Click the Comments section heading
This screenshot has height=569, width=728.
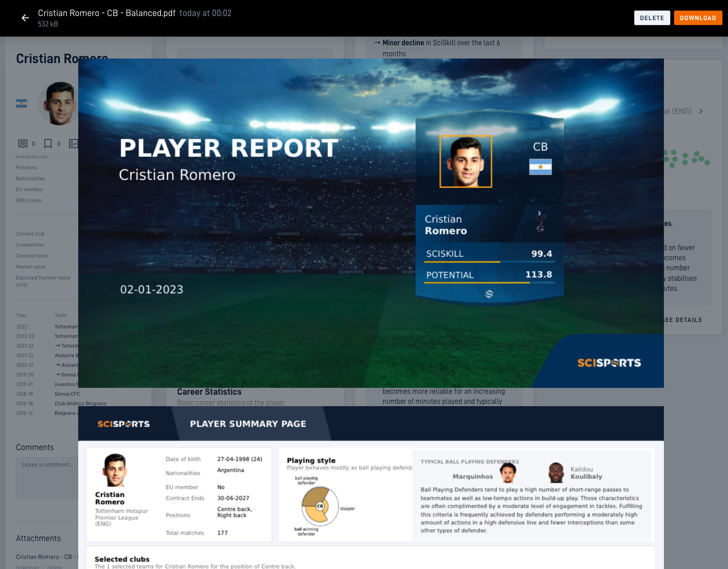[x=35, y=447]
